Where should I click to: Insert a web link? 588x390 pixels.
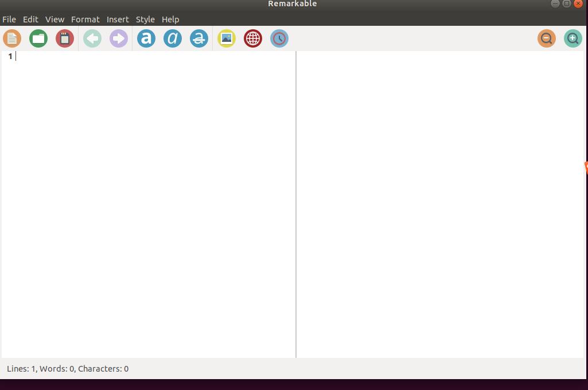[252, 38]
